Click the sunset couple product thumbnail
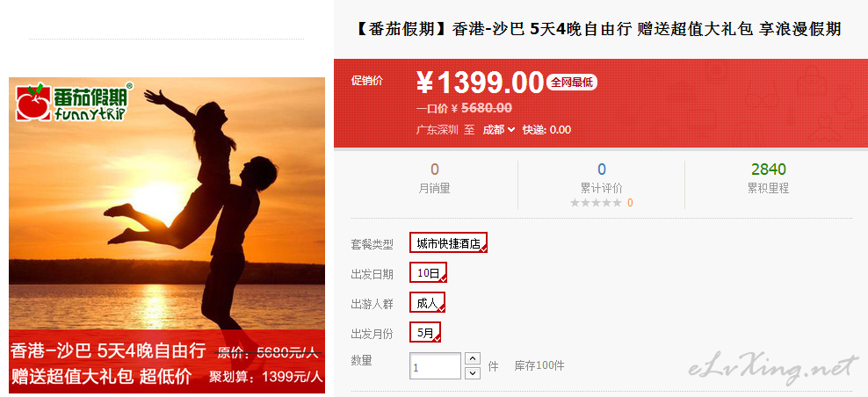The height and width of the screenshot is (397, 868). (167, 235)
